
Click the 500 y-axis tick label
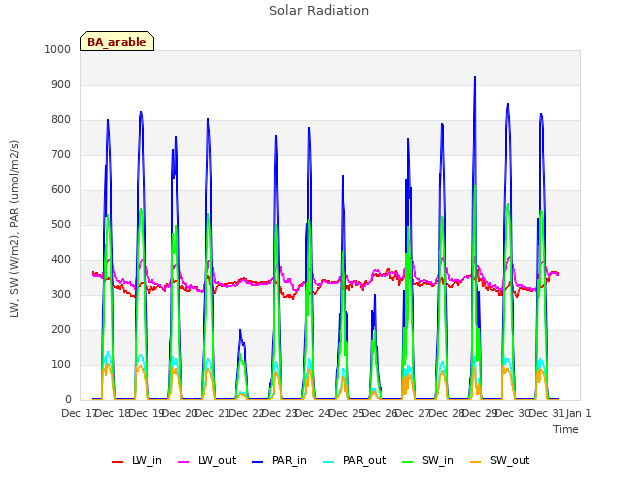pos(61,224)
